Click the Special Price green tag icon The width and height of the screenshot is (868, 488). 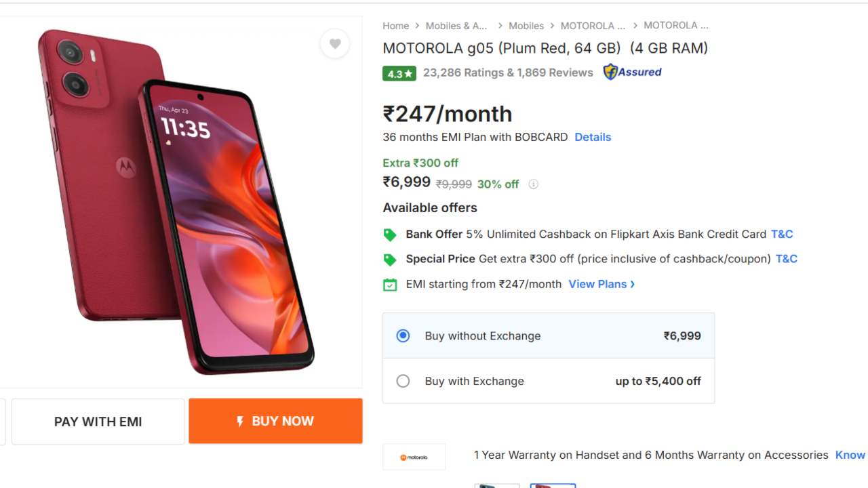390,260
